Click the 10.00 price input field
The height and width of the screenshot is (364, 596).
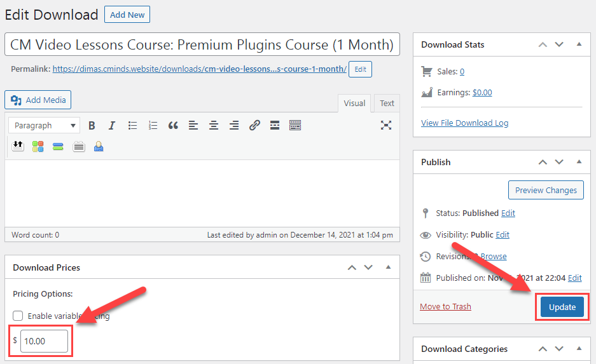coord(44,341)
